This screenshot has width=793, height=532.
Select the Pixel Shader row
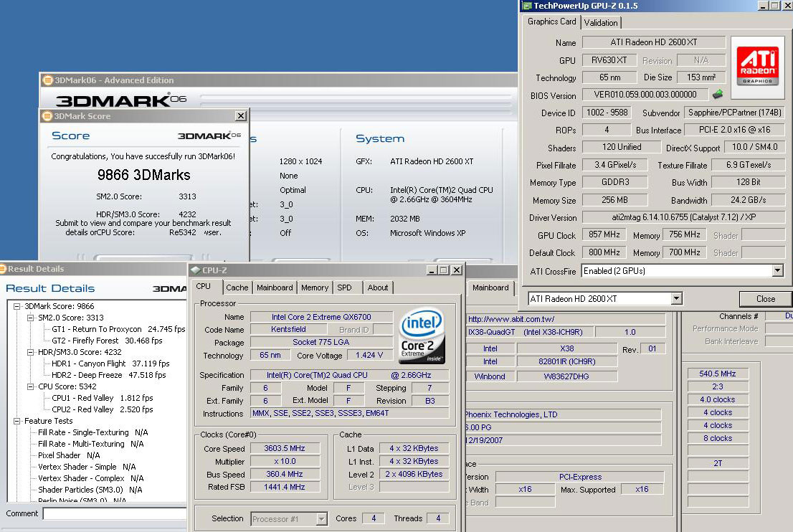pos(69,455)
